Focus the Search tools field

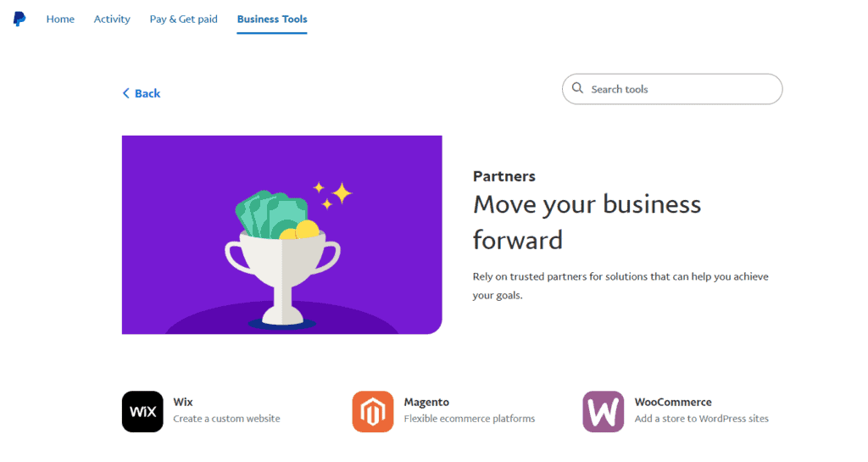pos(672,89)
